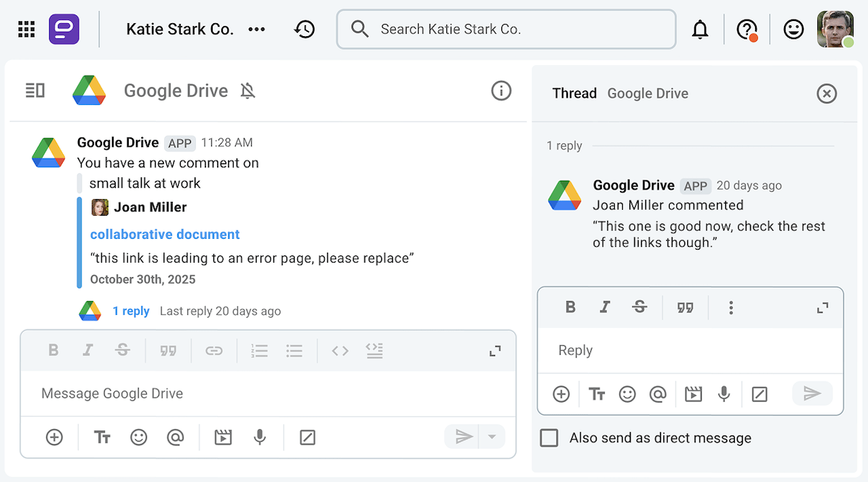Switch focus to the Thread panel header
This screenshot has width=868, height=482.
pos(574,93)
